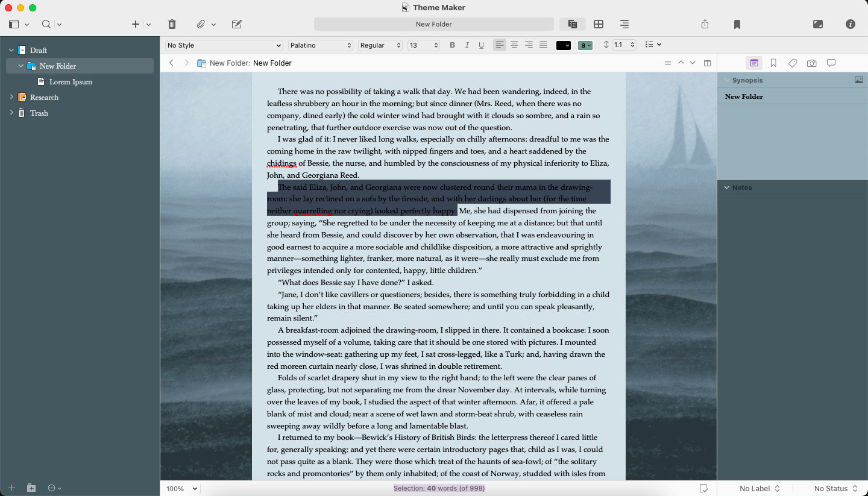Show the Comments pane via speech bubble icon
Viewport: 868px width, 496px height.
[x=831, y=63]
